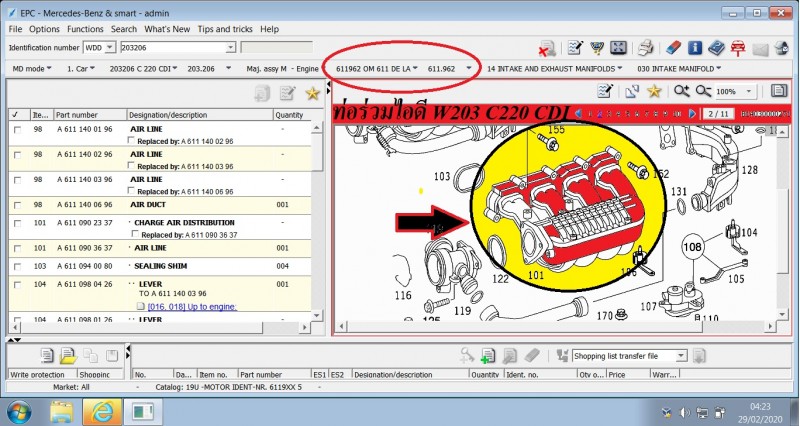Click the identification number field 203206
The image size is (800, 426).
pyautogui.click(x=178, y=47)
